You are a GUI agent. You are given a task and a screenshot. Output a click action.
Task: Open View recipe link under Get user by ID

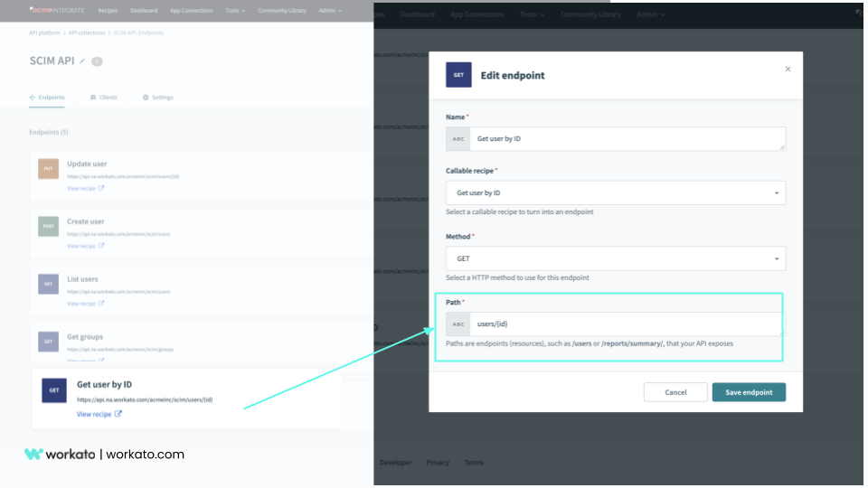[x=94, y=414]
